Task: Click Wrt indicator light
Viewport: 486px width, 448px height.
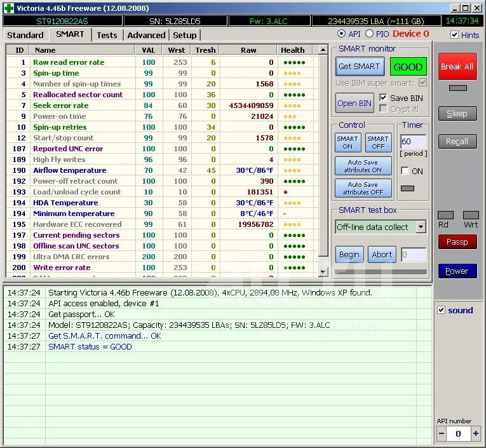Action: click(471, 215)
